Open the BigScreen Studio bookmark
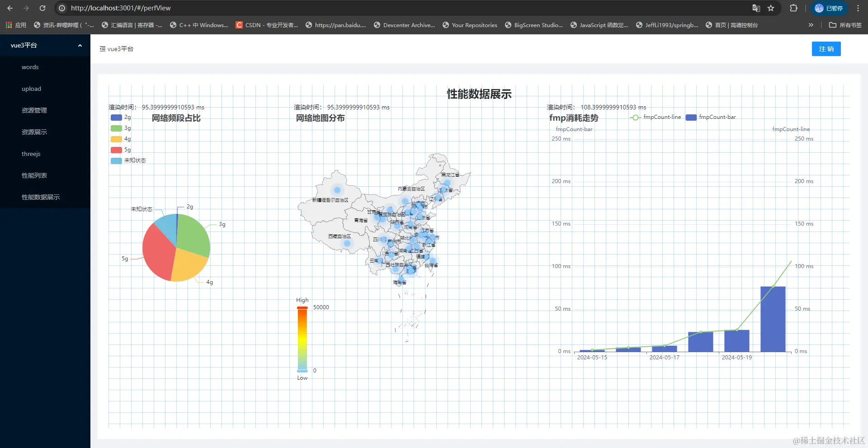 pos(534,25)
